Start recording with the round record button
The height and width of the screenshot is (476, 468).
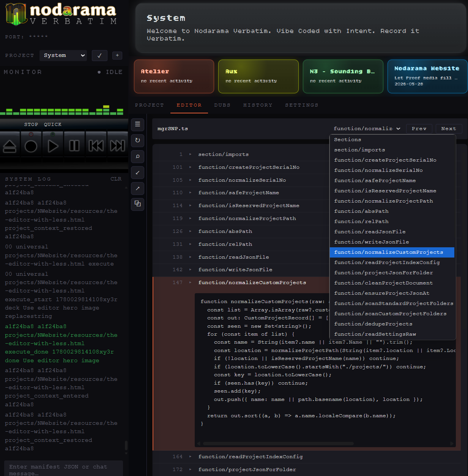coord(31,146)
